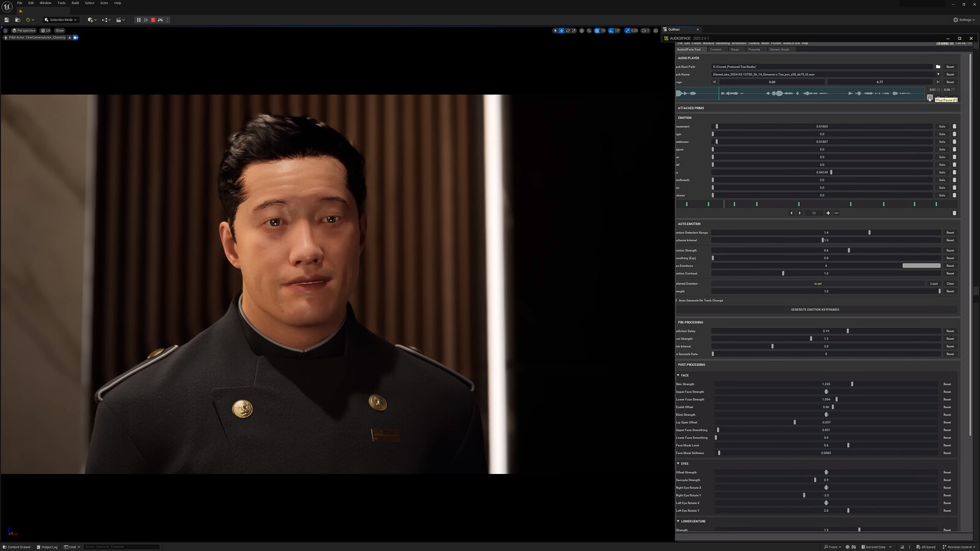The image size is (980, 551).
Task: Go to the next emotion keyframe
Action: pyautogui.click(x=799, y=213)
